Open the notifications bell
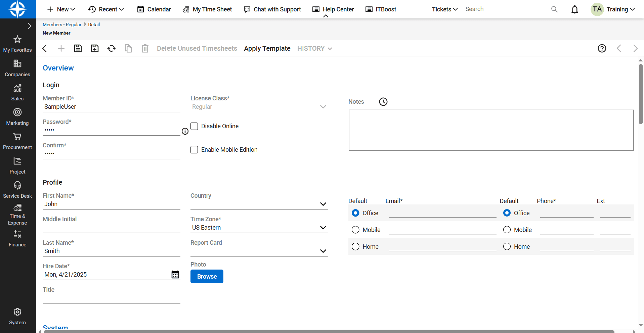The height and width of the screenshot is (333, 644). click(x=575, y=9)
